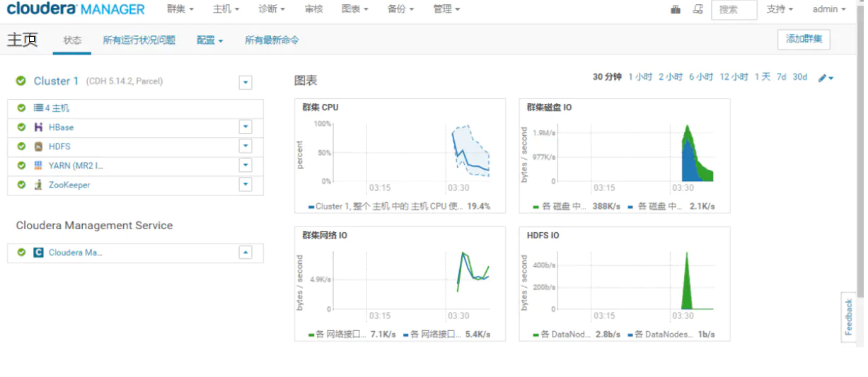This screenshot has height=377, width=868.
Task: Open the 备份 menu
Action: 401,9
